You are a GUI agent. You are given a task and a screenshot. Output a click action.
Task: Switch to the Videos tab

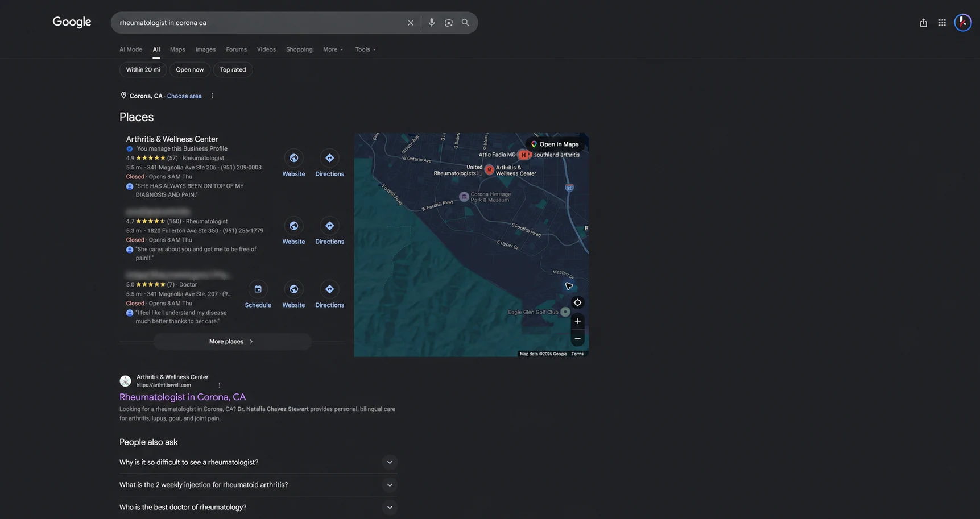click(x=266, y=49)
